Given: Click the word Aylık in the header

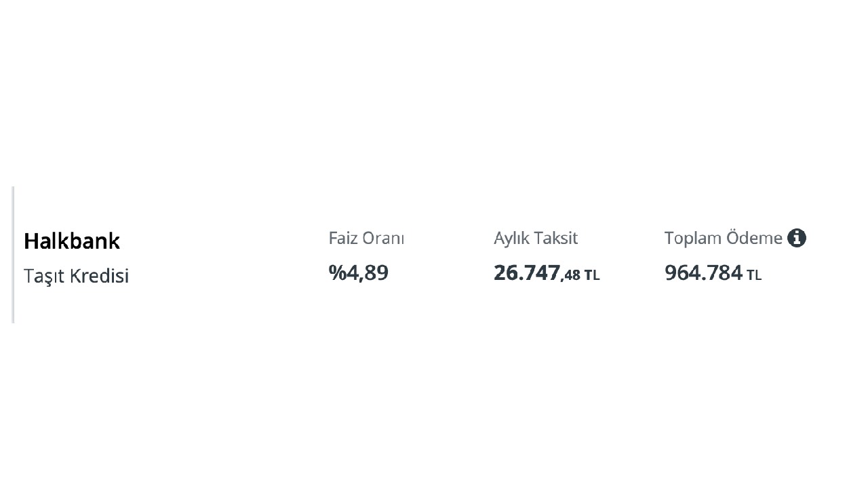Looking at the screenshot, I should pos(512,238).
